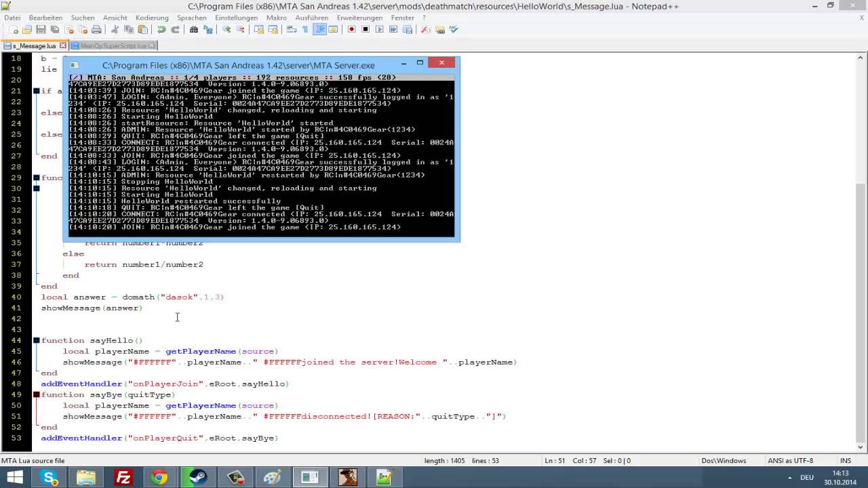The image size is (868, 488).
Task: Toggle INS insert mode in status bar
Action: (x=845, y=461)
